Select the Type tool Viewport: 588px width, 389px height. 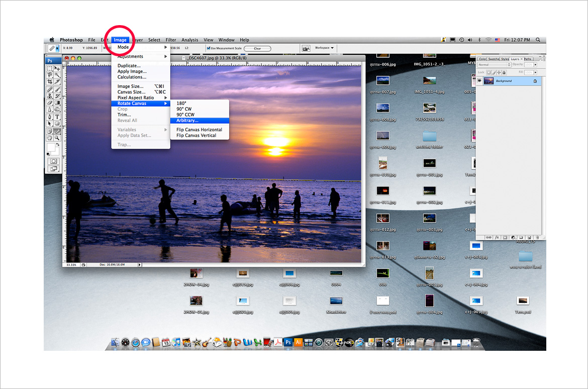[57, 117]
